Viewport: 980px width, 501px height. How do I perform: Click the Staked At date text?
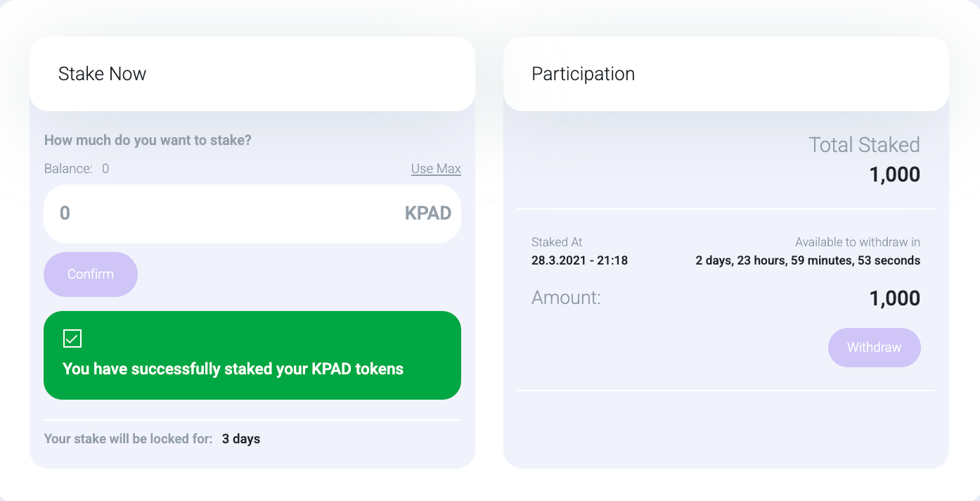point(580,260)
